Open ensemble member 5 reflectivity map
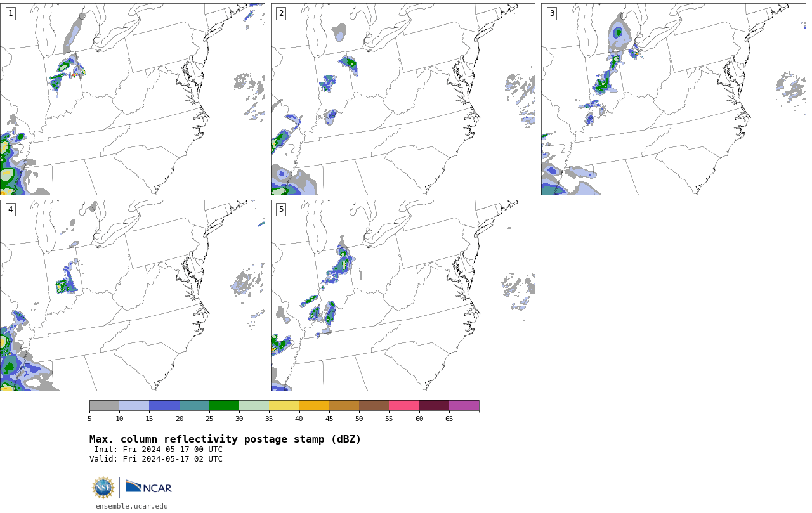This screenshot has height=513, width=812. point(403,295)
